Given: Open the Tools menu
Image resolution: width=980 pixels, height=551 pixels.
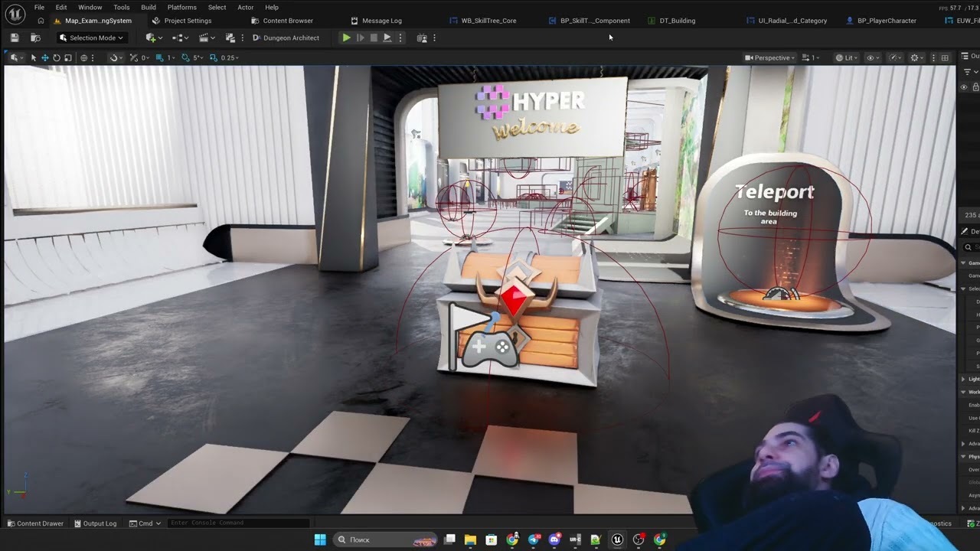Looking at the screenshot, I should coord(122,7).
